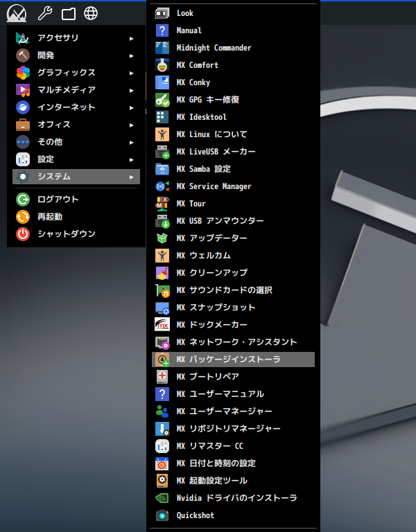The image size is (416, 532).
Task: Open the マルチメディア category
Action: click(76, 90)
